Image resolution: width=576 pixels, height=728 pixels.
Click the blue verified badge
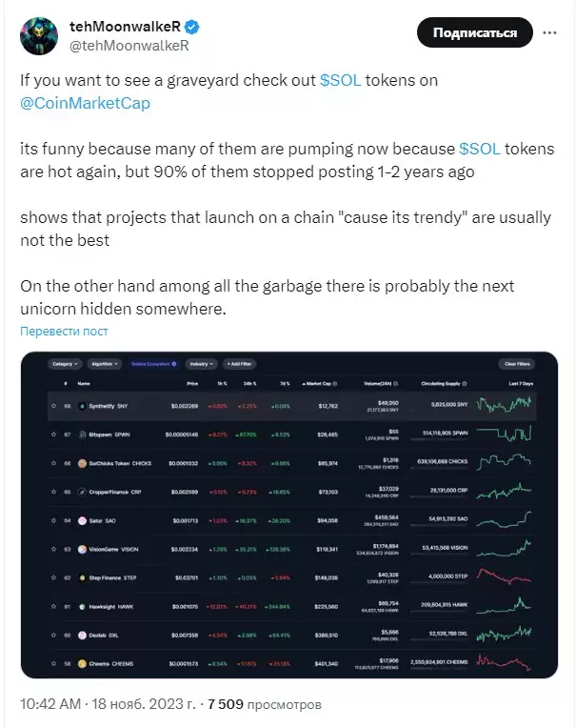point(192,27)
